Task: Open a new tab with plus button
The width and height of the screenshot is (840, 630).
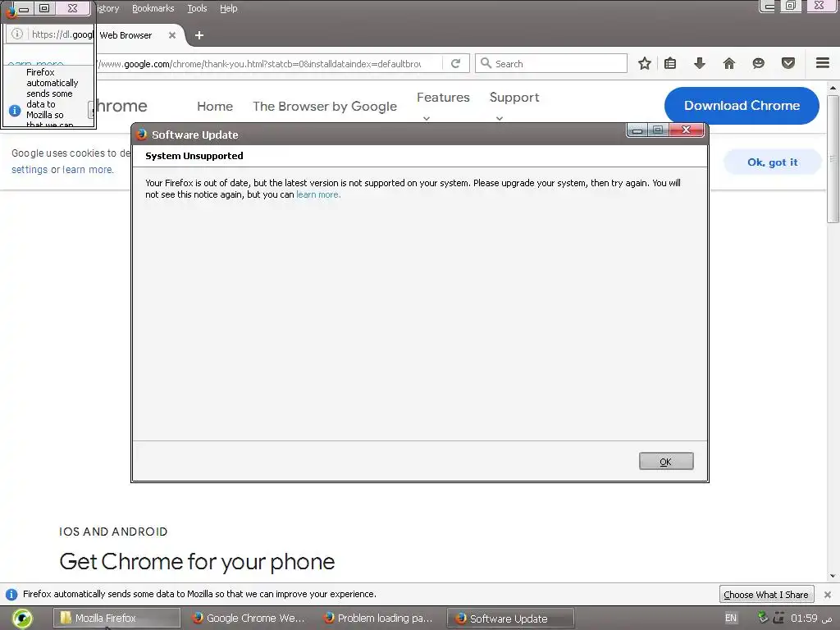Action: pyautogui.click(x=199, y=35)
